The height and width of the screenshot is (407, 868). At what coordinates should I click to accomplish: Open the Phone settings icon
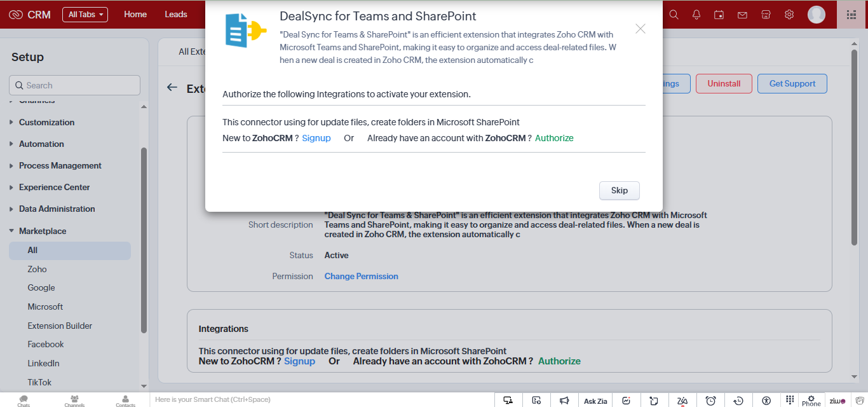tap(811, 401)
